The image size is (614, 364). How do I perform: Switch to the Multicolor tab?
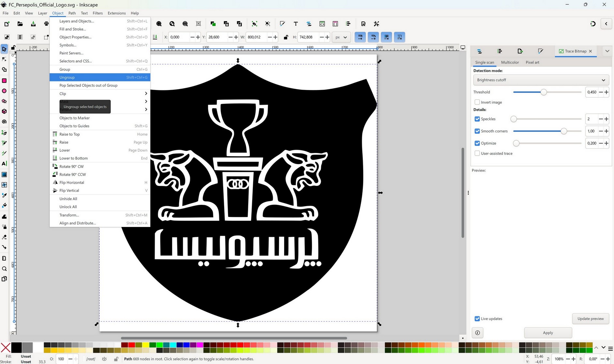510,62
